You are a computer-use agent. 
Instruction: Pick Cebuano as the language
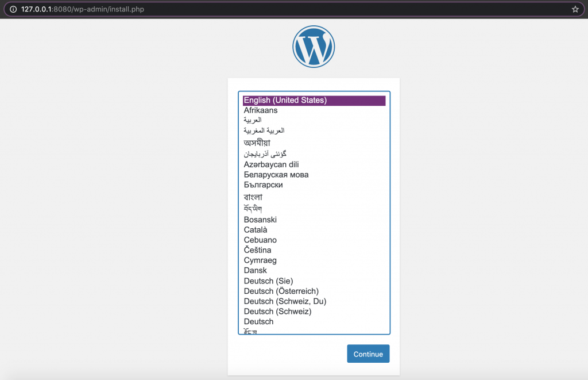tap(260, 240)
